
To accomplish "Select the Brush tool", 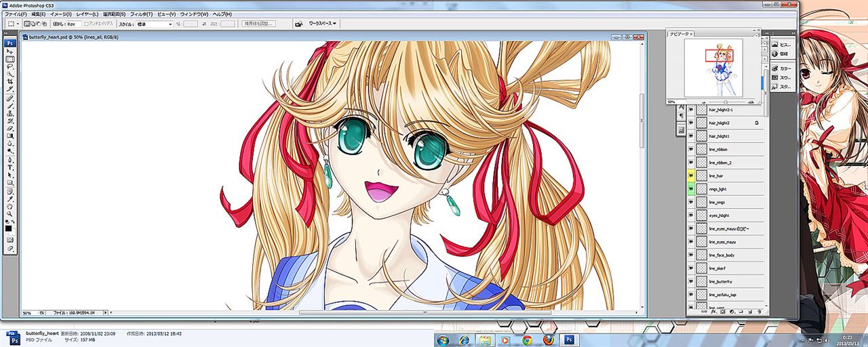I will pos(10,106).
